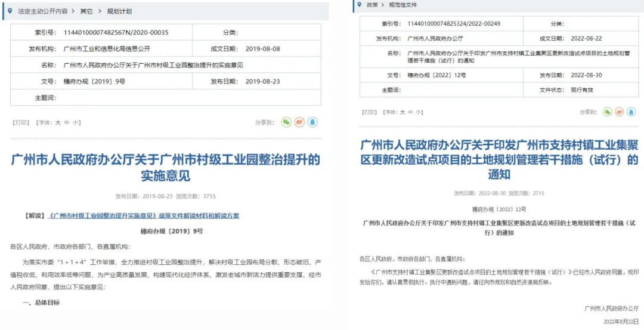
Task: Click left document headline 村级工业园整治提升的实施意见
Action: [165, 168]
